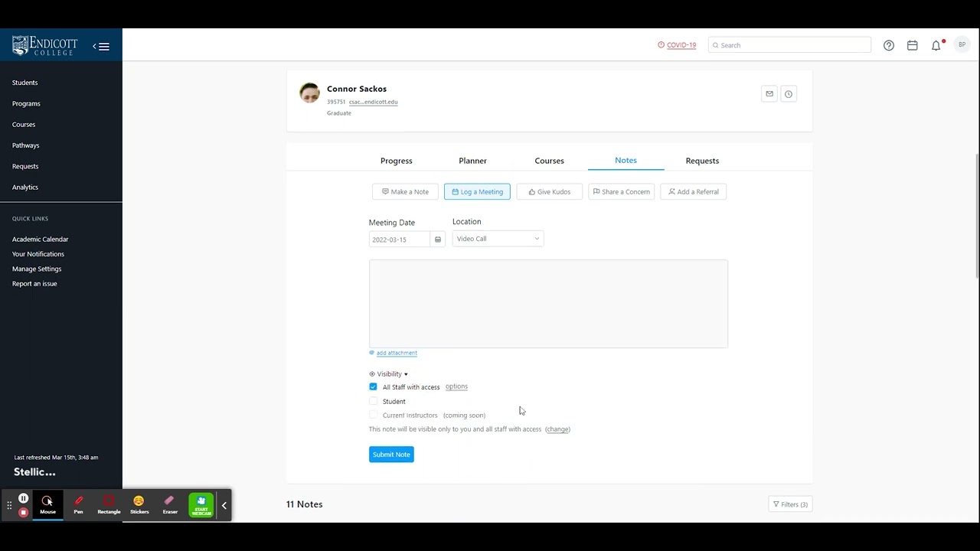Open Analytics in the sidebar
The image size is (980, 551).
coord(25,187)
